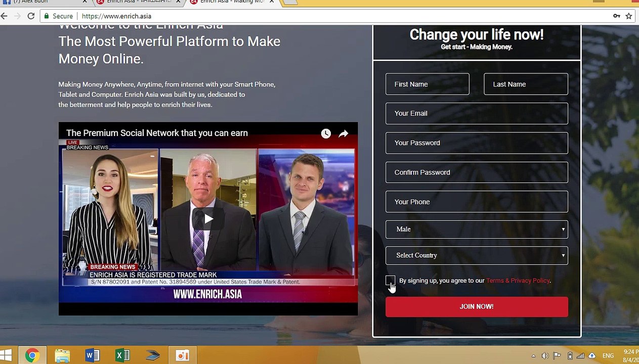Open a new browser tab
Screen dimensions: 639x364
[290, 2]
